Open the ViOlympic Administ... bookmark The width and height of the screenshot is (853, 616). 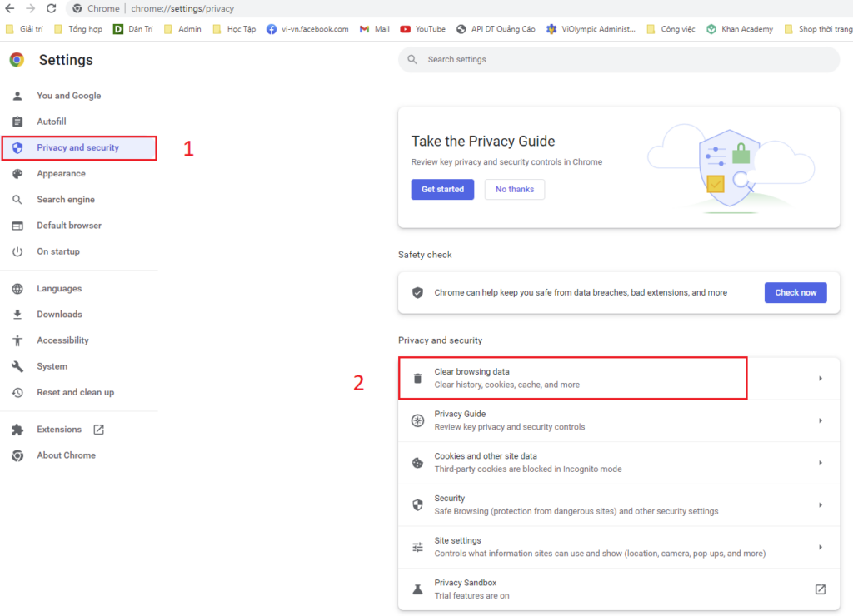pyautogui.click(x=591, y=29)
